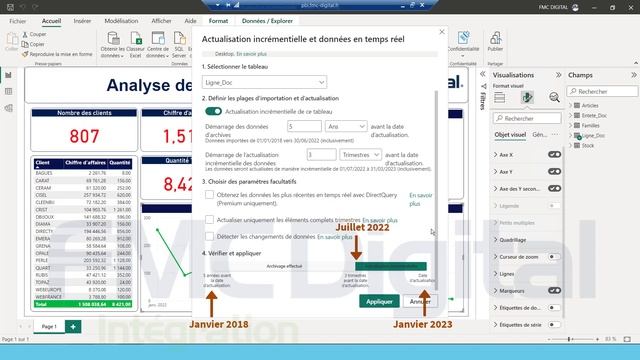Collapse the Visualisations pane with double chevron
Image resolution: width=640 pixels, height=360 pixels.
pos(558,75)
